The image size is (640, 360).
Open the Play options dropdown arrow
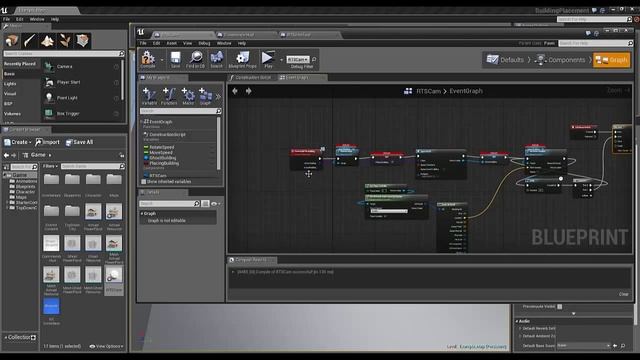pyautogui.click(x=281, y=60)
